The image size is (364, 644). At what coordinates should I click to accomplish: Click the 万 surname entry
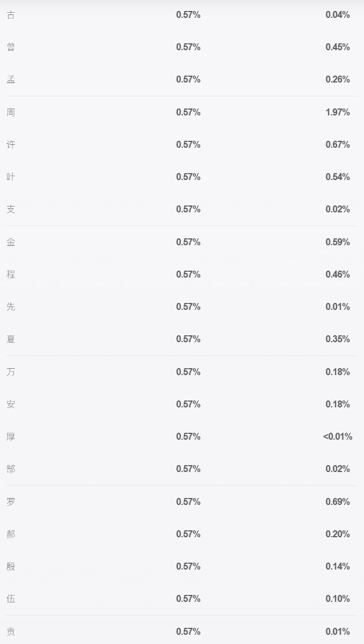point(11,372)
